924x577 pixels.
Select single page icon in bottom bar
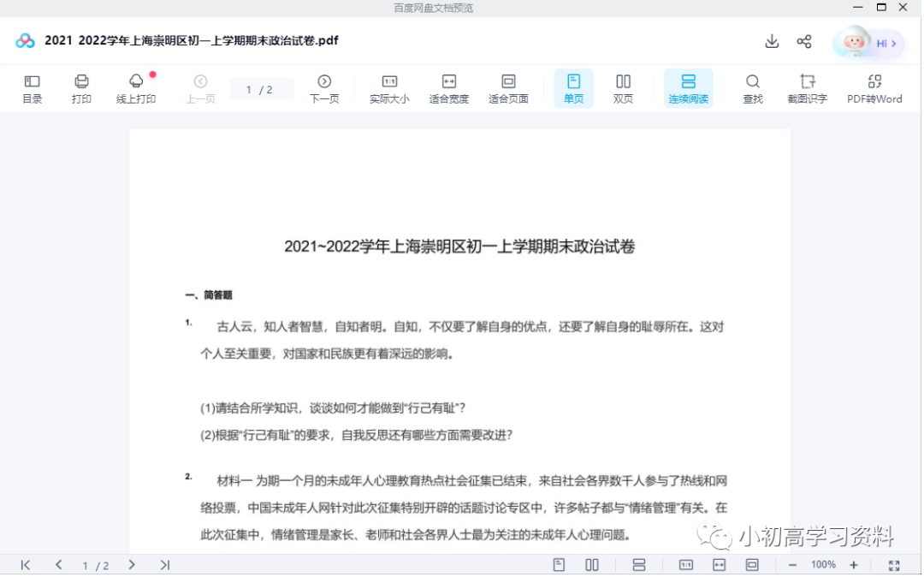tap(559, 565)
